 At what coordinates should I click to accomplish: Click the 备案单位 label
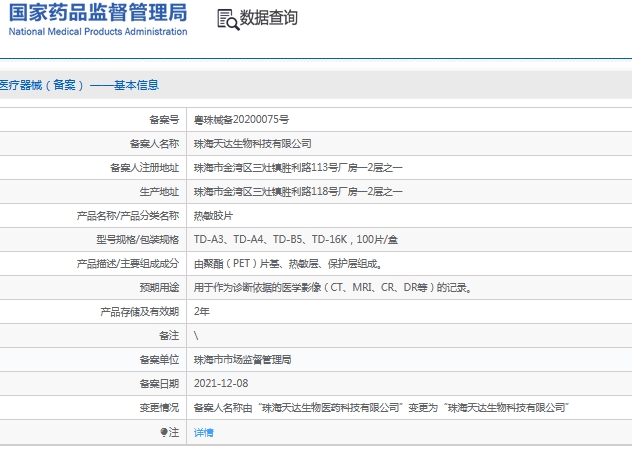coord(159,360)
